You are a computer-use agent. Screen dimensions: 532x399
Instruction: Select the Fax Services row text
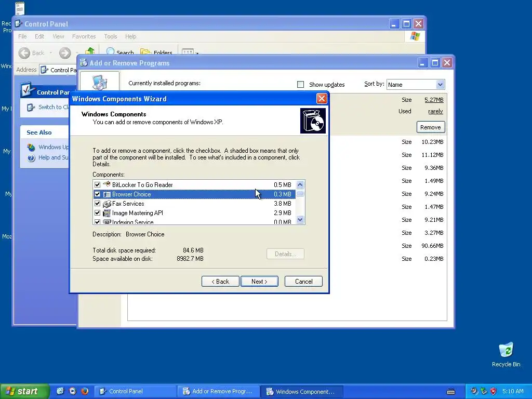coord(128,204)
